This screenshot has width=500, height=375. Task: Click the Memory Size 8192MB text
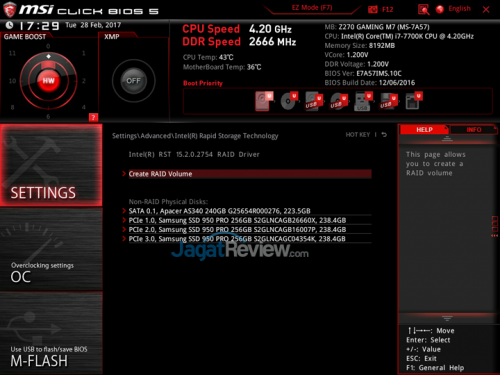(360, 46)
